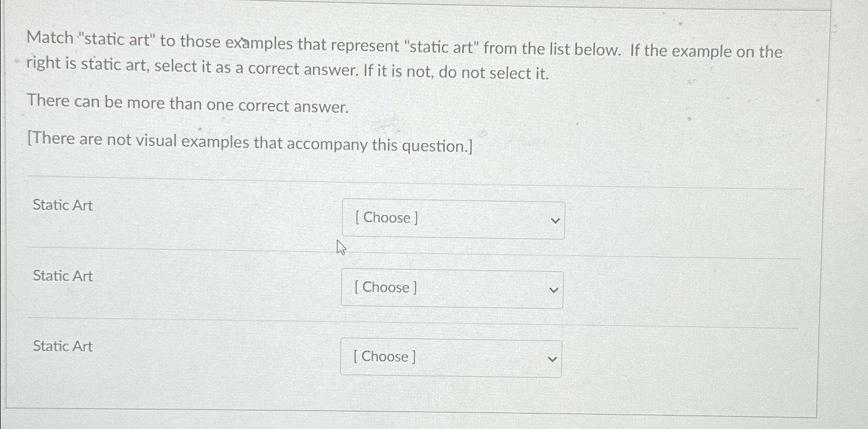Click the [Choose] text in the top dropdown
Image resolution: width=868 pixels, height=429 pixels.
[x=386, y=217]
